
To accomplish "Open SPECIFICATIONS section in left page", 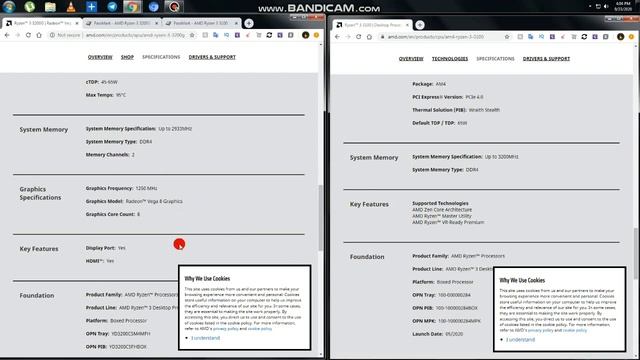I will point(161,57).
